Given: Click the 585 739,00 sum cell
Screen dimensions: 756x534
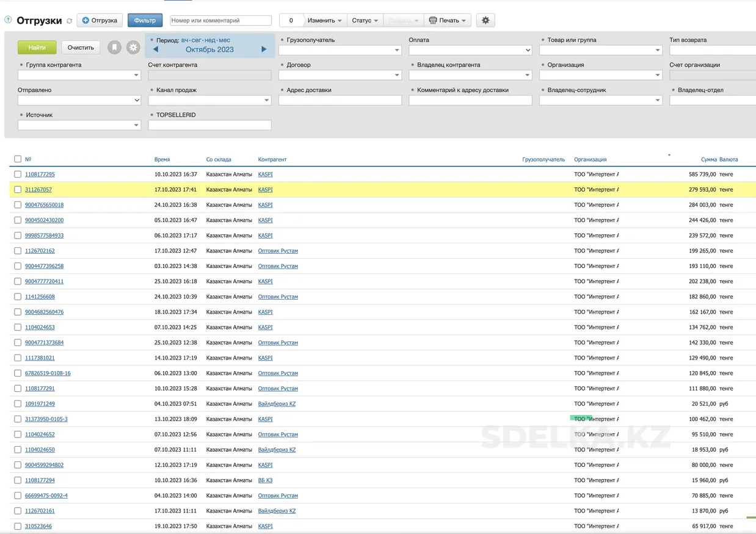Looking at the screenshot, I should click(702, 175).
